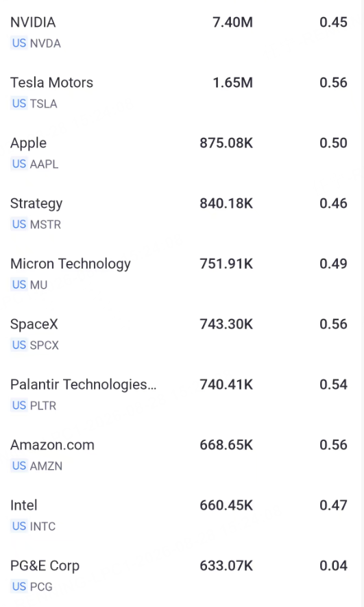Open Palantir Technologies stock details
364x607 pixels.
(182, 394)
